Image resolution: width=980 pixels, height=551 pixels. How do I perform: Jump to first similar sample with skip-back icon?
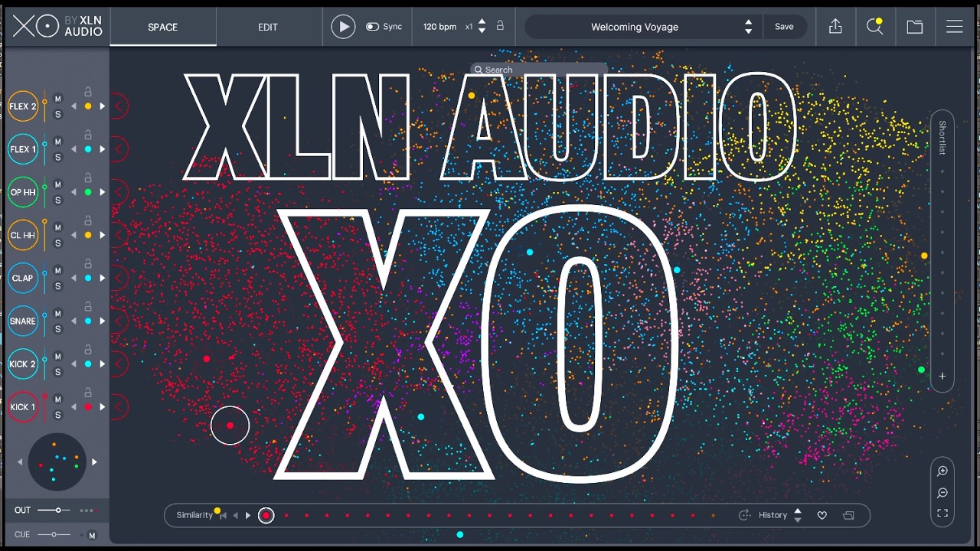click(223, 516)
